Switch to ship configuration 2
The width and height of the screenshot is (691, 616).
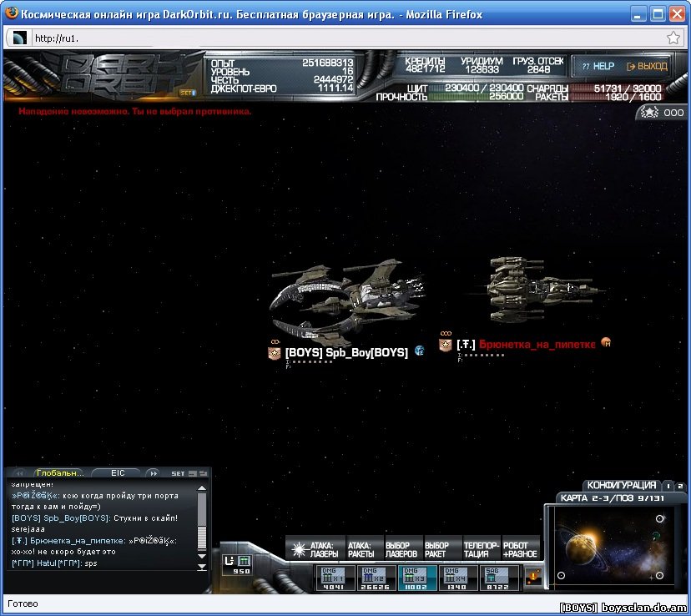pyautogui.click(x=680, y=486)
